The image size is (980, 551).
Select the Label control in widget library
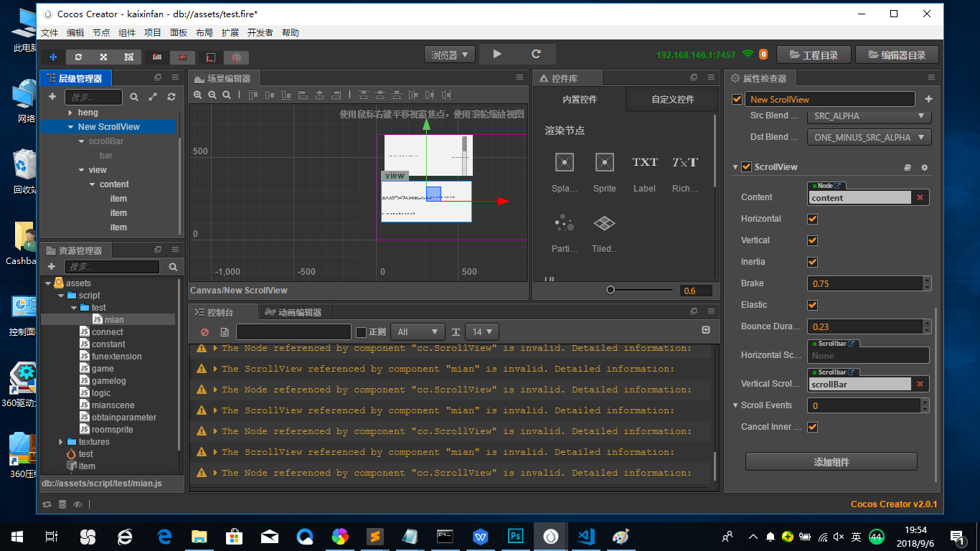pyautogui.click(x=644, y=171)
